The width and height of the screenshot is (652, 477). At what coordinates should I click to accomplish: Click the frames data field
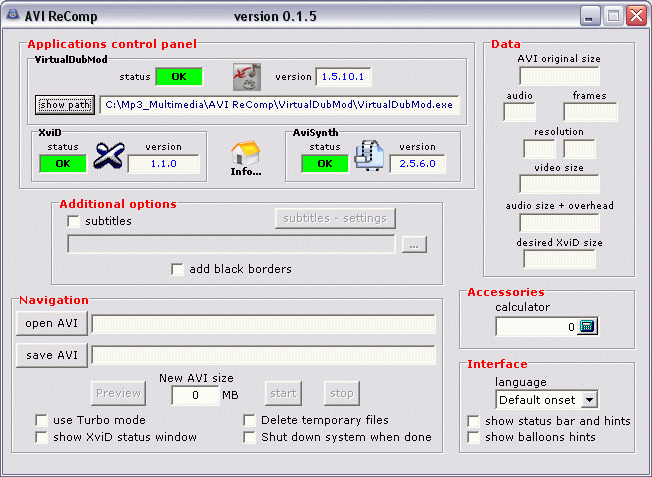[590, 112]
